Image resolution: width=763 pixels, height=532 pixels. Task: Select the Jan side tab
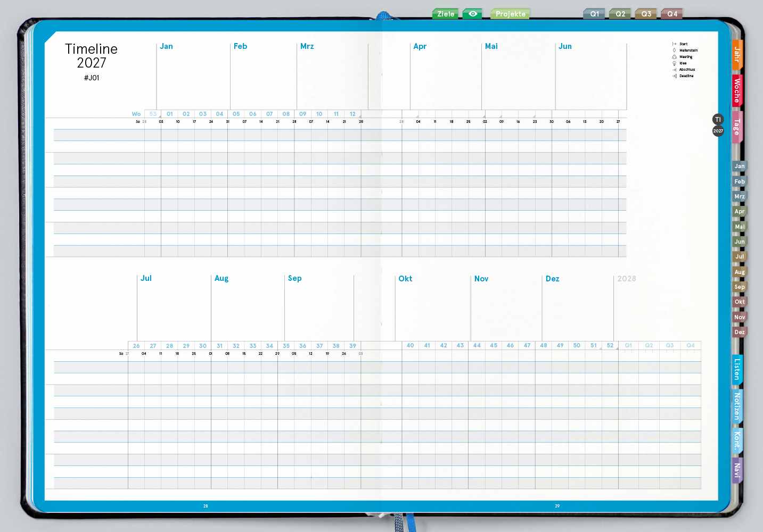coord(740,166)
